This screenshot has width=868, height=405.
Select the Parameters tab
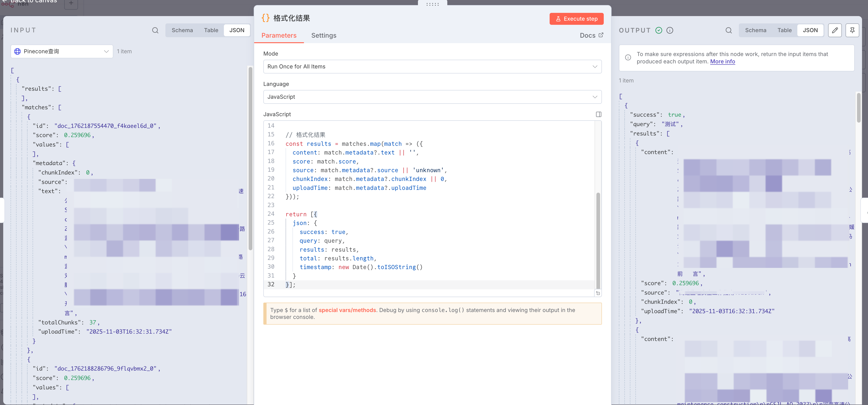click(279, 35)
